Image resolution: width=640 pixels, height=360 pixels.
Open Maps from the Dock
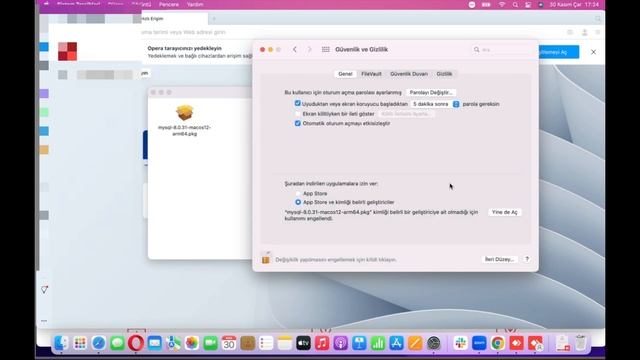click(x=173, y=343)
